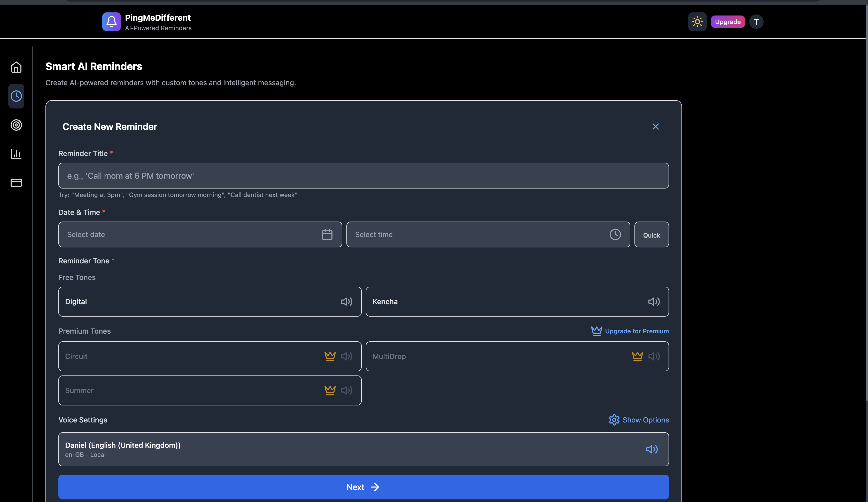868x502 pixels.
Task: Open the Select date calendar picker
Action: [x=200, y=234]
